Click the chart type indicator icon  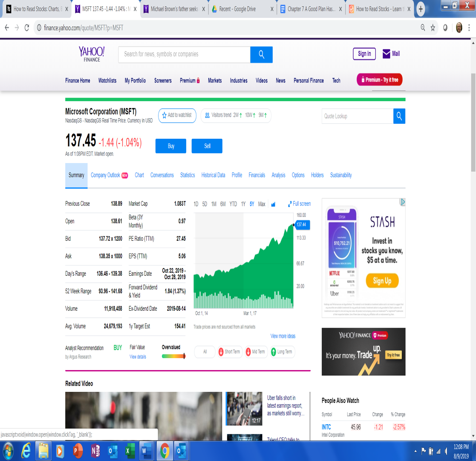[273, 204]
